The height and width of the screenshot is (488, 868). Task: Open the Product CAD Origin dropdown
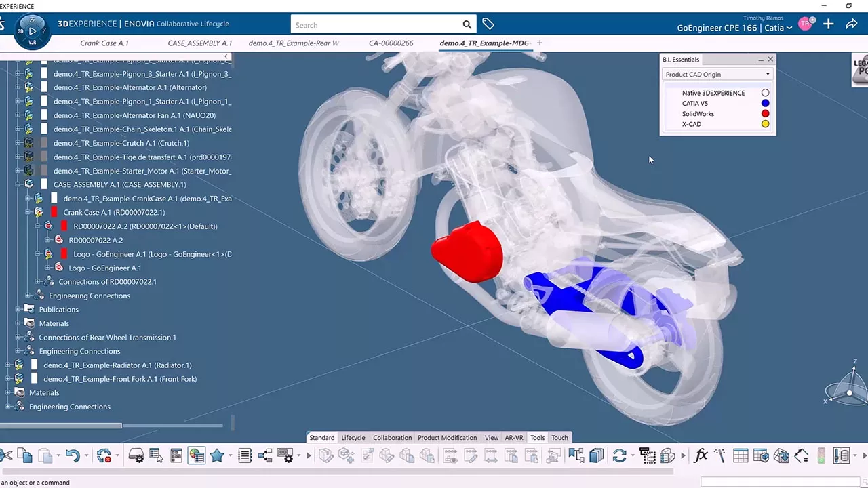[717, 75]
